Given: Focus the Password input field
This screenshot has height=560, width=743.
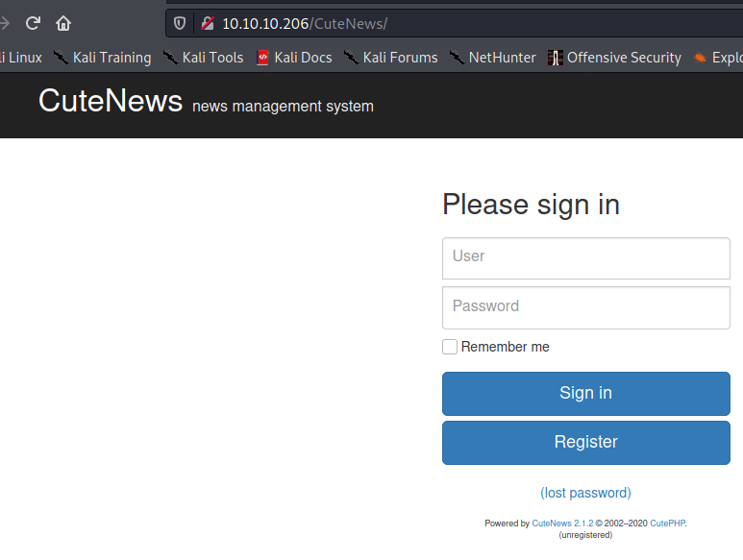Looking at the screenshot, I should [585, 307].
